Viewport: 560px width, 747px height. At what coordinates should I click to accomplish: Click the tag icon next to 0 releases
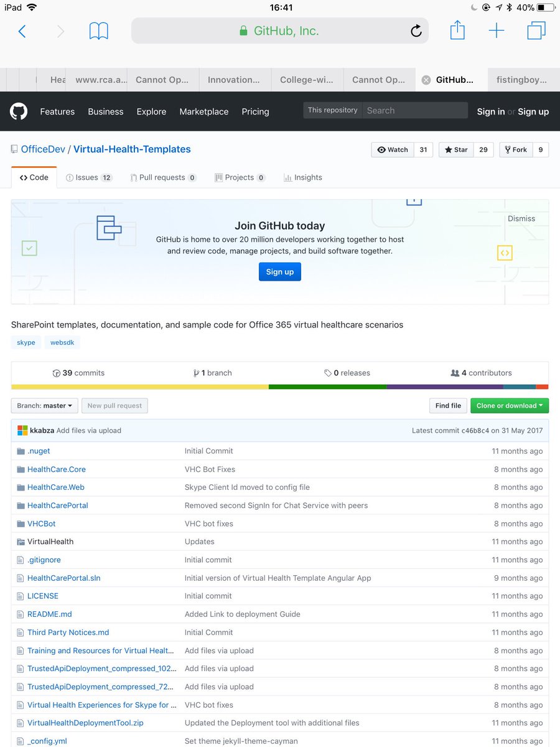[327, 373]
